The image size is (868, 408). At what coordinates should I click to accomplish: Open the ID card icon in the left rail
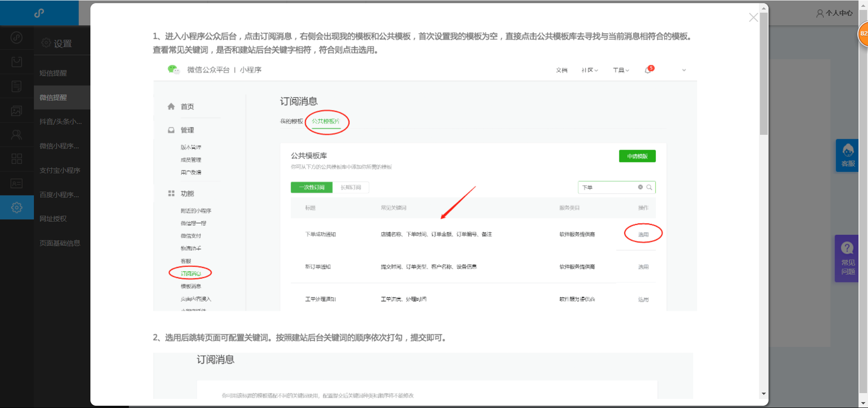point(17,183)
